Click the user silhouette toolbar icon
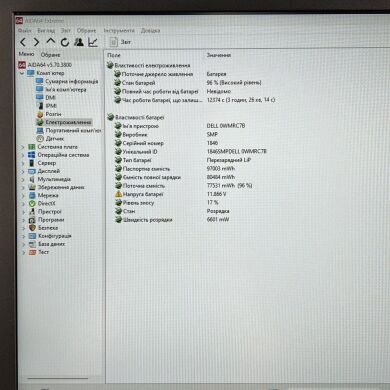 79,42
